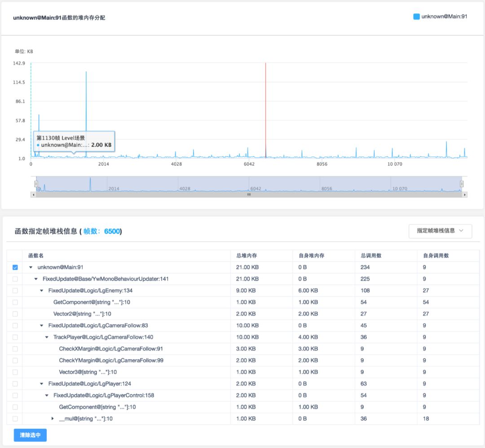Image resolution: width=485 pixels, height=448 pixels.
Task: Collapse the FixedUpdate@Logic/LgCameraFollow:83 node
Action: point(41,325)
